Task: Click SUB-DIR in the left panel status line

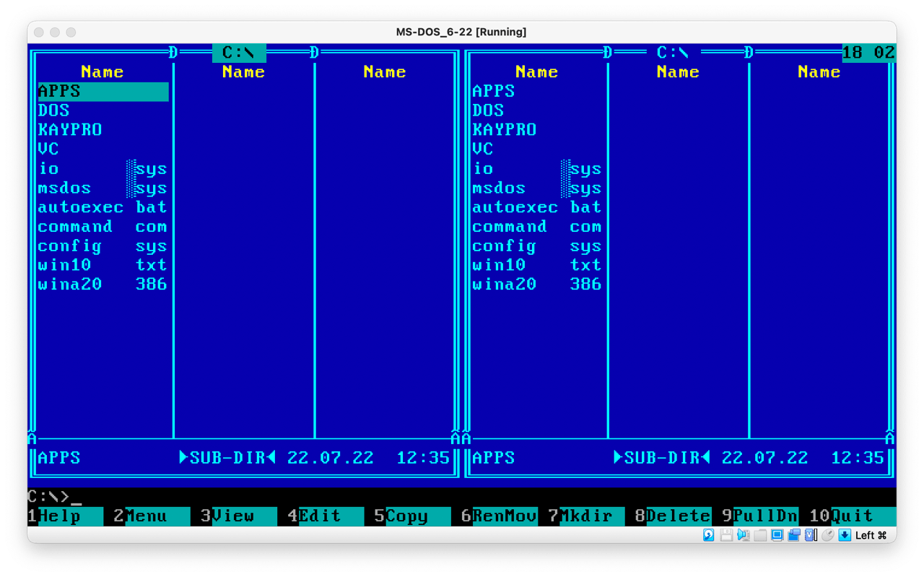Action: (227, 458)
